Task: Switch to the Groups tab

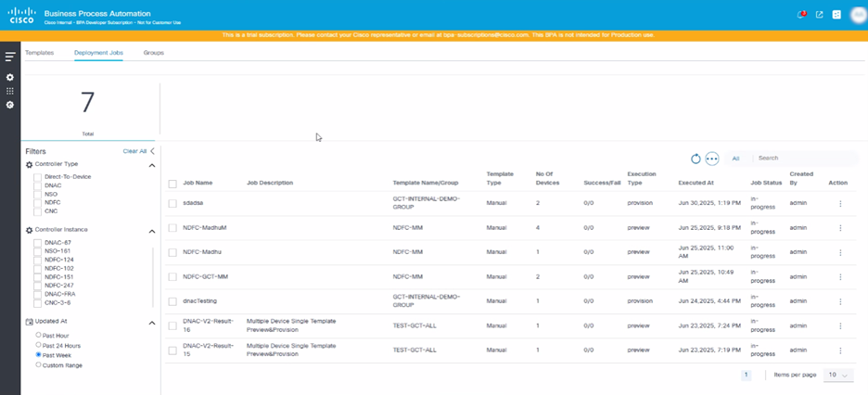Action: coord(153,53)
